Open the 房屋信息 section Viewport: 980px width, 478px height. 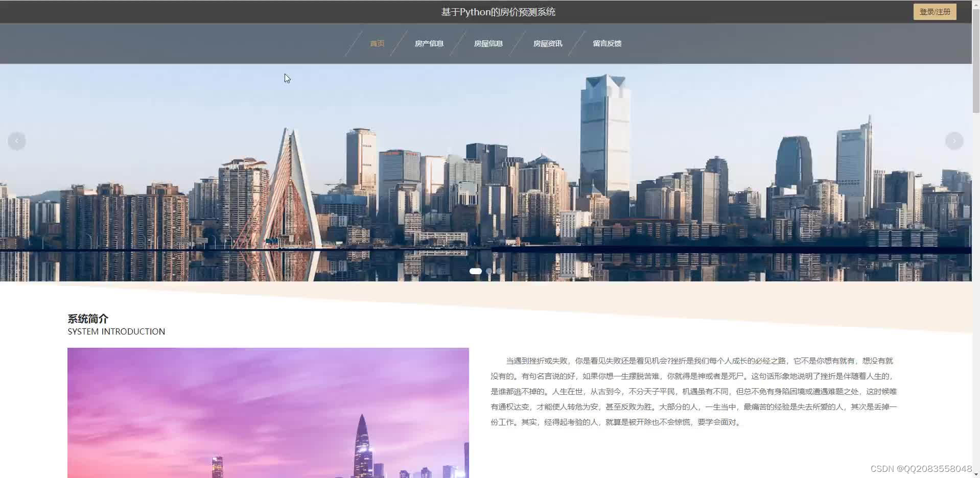[x=488, y=43]
